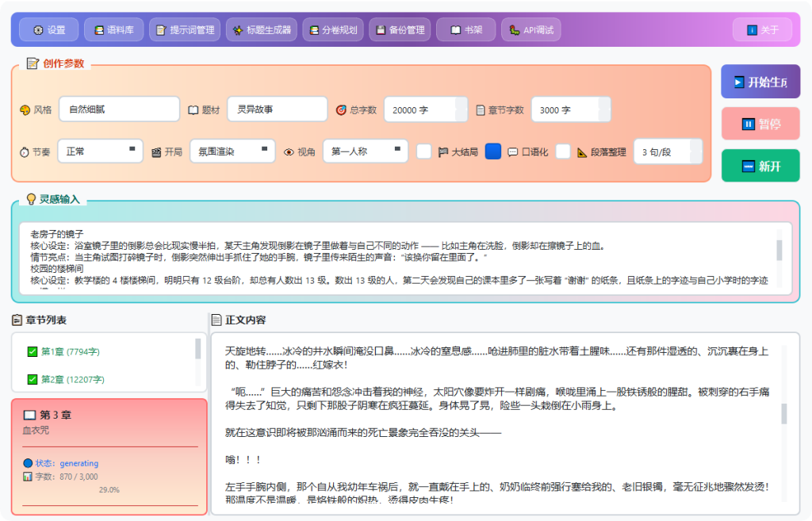The height and width of the screenshot is (521, 812).
Task: Disable the 口语化 colloquial style checkbox
Action: pyautogui.click(x=492, y=151)
